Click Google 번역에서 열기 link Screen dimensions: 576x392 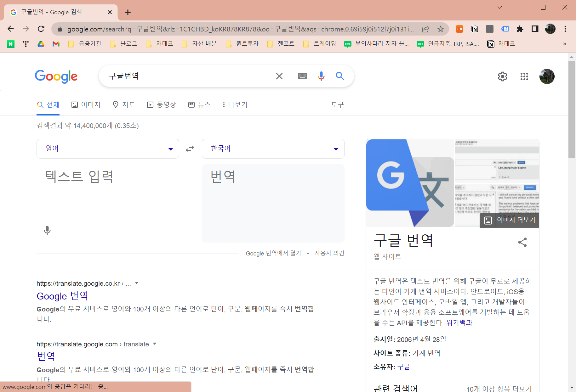click(x=273, y=253)
